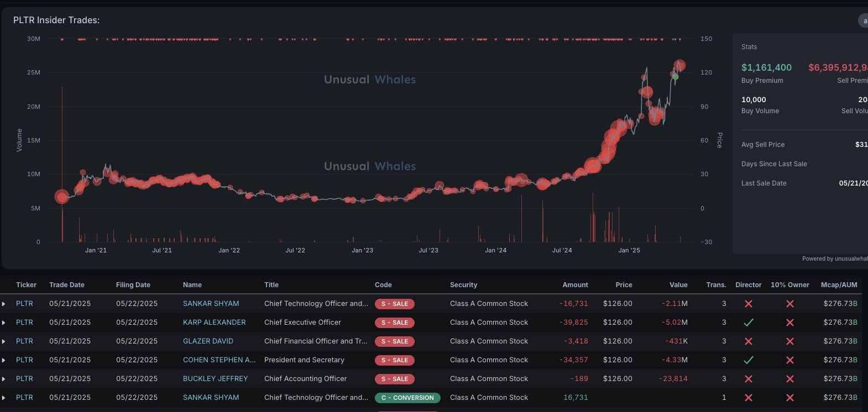Image resolution: width=868 pixels, height=412 pixels.
Task: Click the Chief Executive Officer title cell
Action: click(302, 323)
